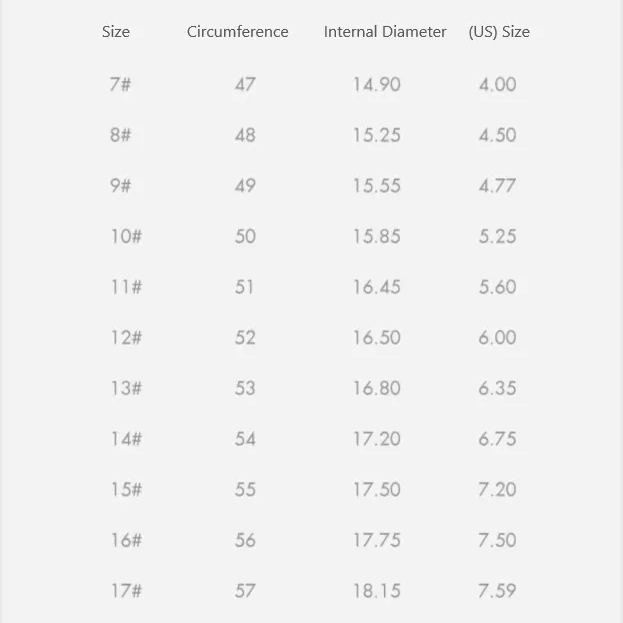623x623 pixels.
Task: Click internal diameter value 15.55
Action: click(x=376, y=186)
